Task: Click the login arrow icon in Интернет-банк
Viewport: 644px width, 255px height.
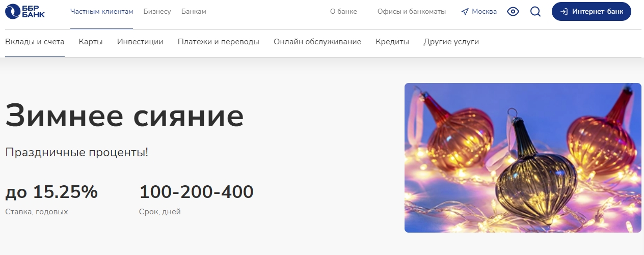Action: (564, 12)
